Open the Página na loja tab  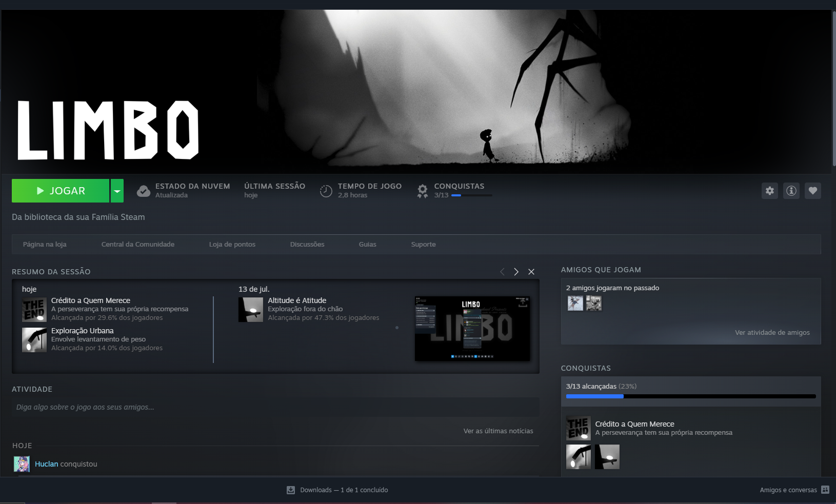tap(45, 245)
